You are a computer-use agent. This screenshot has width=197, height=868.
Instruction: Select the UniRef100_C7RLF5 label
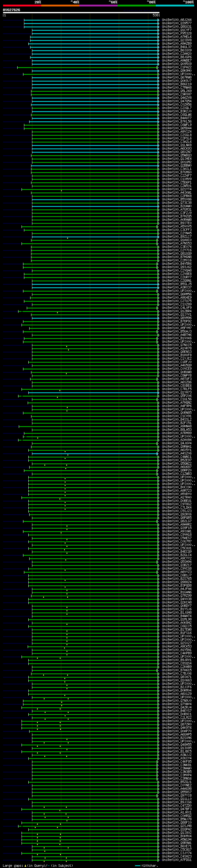coord(177,389)
